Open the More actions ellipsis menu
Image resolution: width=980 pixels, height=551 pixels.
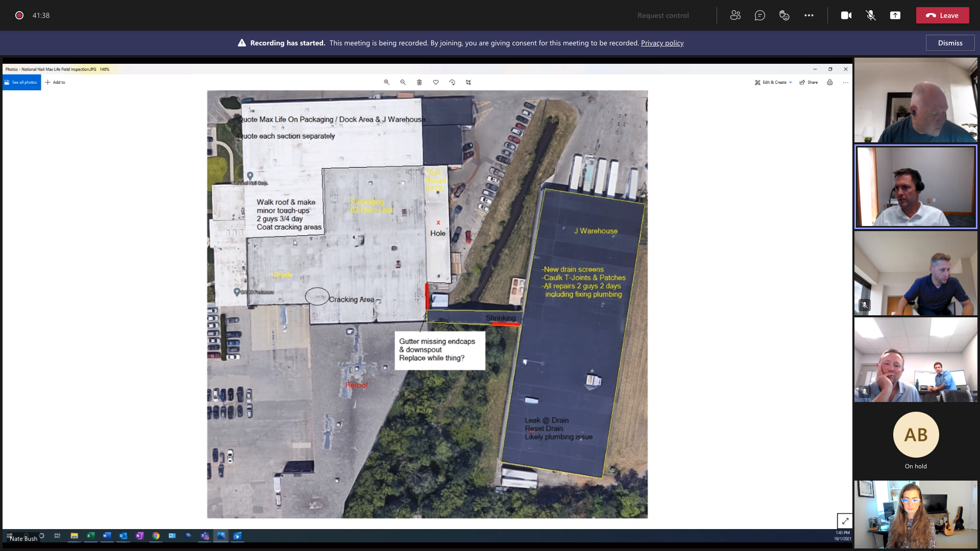809,15
